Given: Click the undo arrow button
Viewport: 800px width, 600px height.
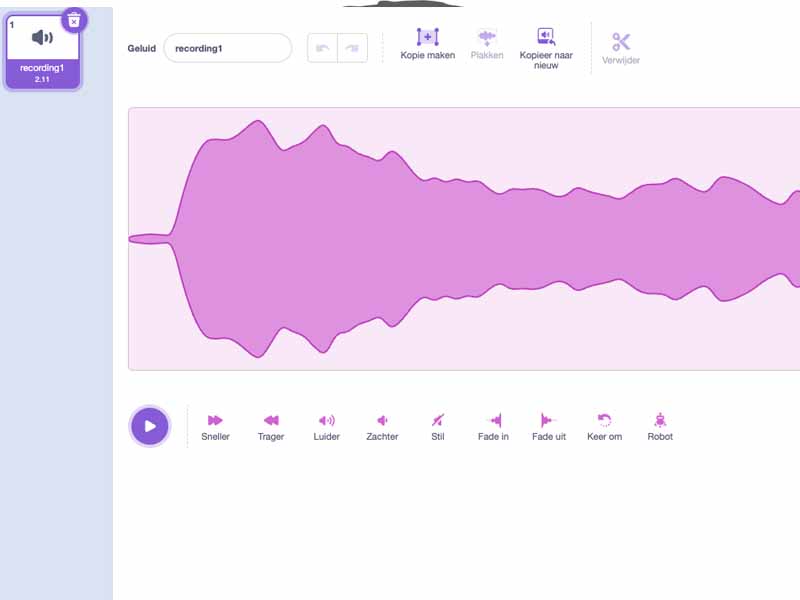Looking at the screenshot, I should (x=322, y=48).
